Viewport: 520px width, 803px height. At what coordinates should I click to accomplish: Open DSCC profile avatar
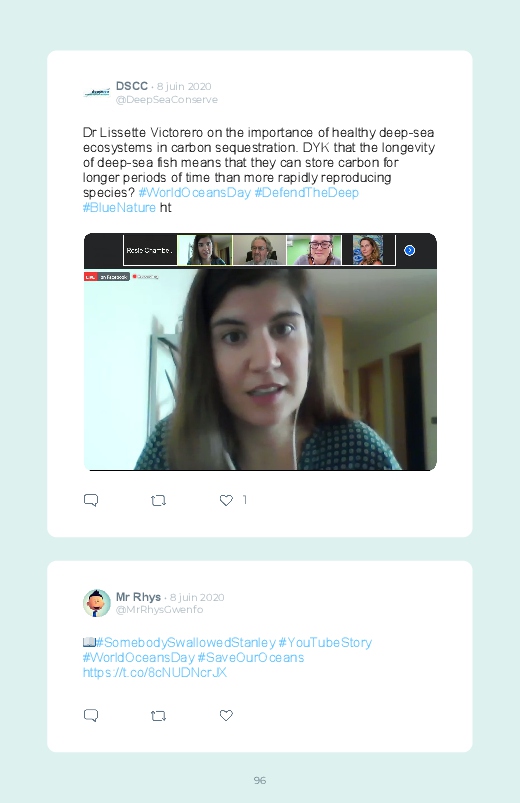[97, 93]
